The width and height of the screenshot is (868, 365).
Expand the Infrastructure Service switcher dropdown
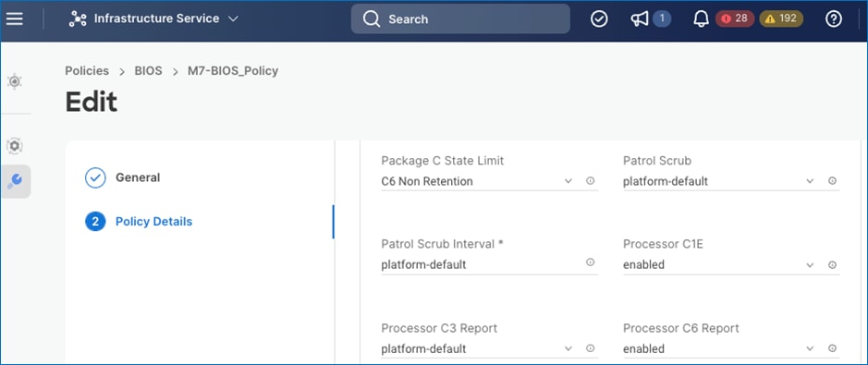tap(233, 18)
